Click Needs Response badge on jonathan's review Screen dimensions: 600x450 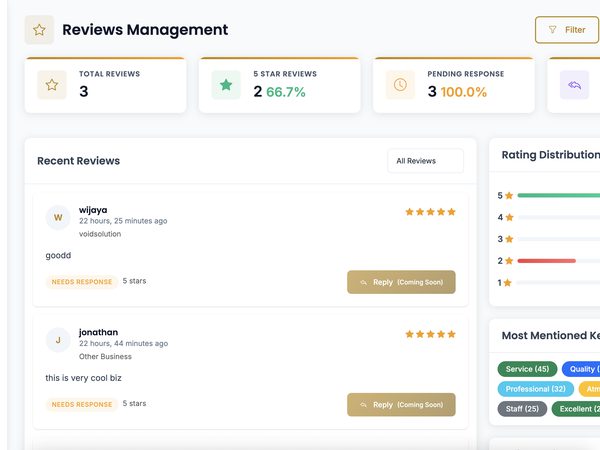tap(82, 404)
